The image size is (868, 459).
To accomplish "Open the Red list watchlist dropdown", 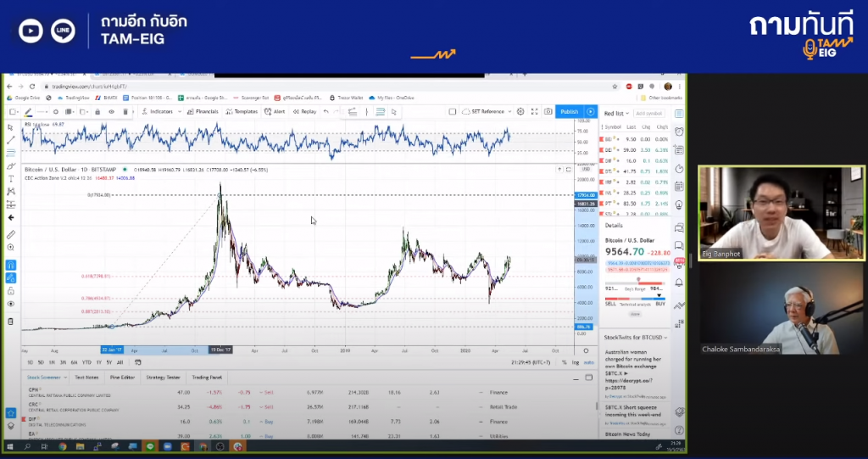I will coord(616,113).
